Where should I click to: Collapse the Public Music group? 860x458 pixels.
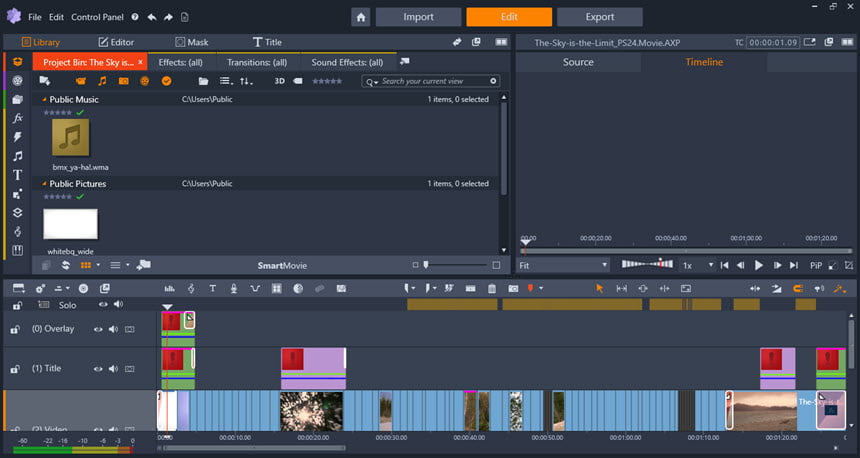(44, 100)
